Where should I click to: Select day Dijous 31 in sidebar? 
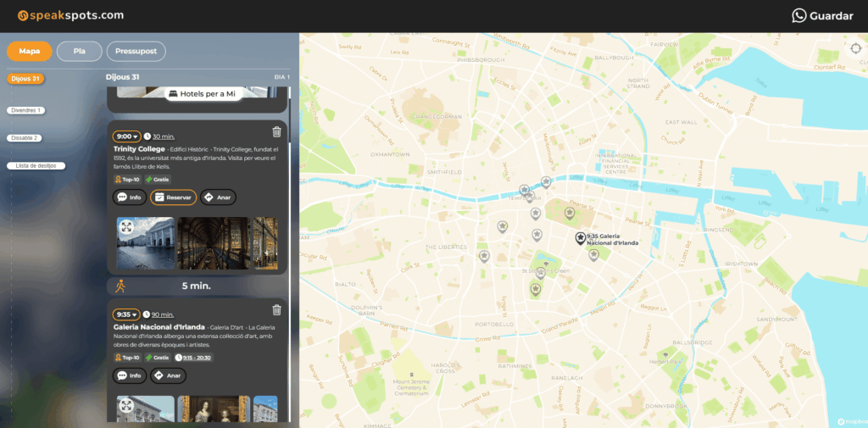tap(25, 79)
